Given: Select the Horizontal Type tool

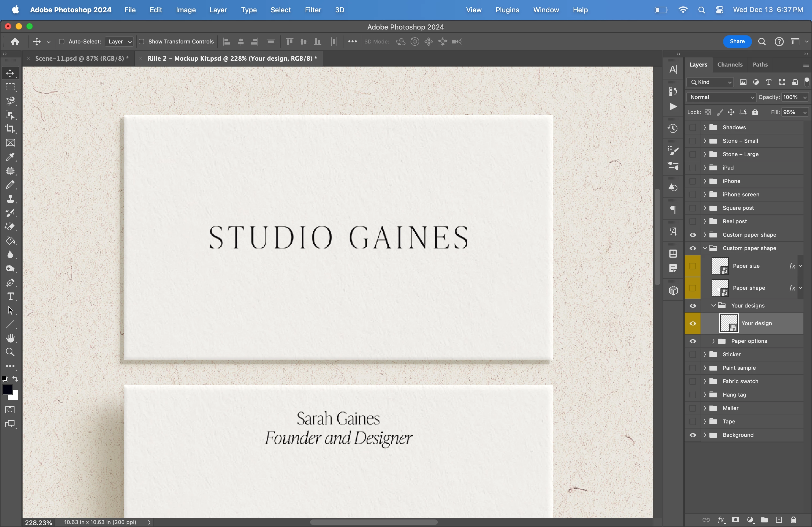Looking at the screenshot, I should pyautogui.click(x=10, y=297).
